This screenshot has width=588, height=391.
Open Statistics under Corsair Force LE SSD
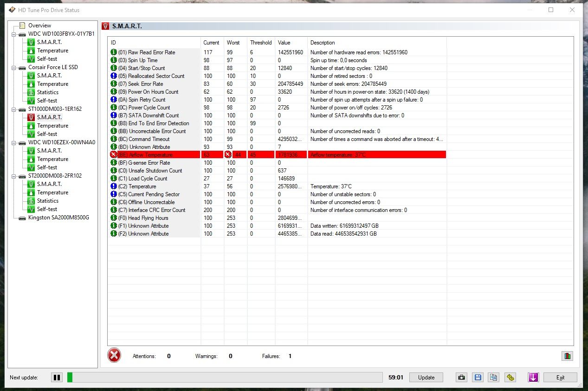tap(48, 92)
